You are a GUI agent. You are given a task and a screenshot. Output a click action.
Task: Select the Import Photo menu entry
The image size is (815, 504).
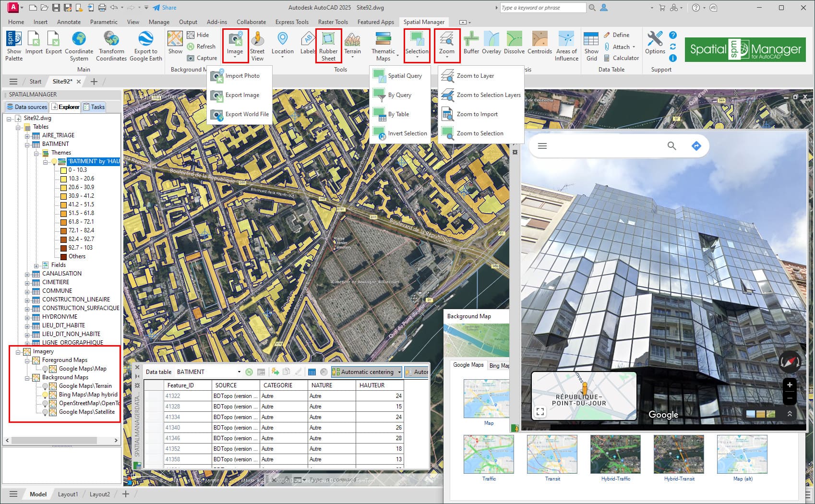click(x=239, y=76)
